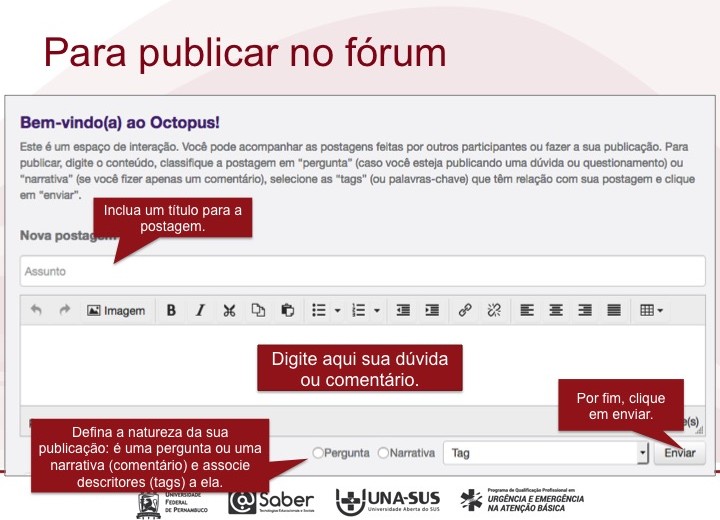The height and width of the screenshot is (520, 720).
Task: Click the redo arrow in editor toolbar
Action: [65, 311]
